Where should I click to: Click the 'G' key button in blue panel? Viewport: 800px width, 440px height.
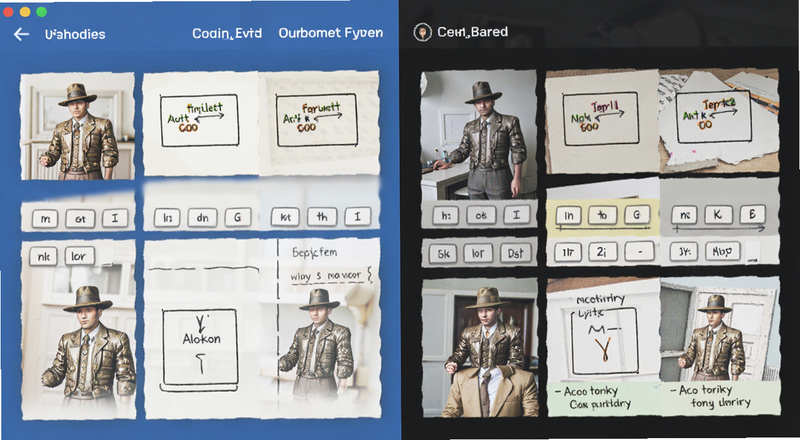tap(238, 217)
